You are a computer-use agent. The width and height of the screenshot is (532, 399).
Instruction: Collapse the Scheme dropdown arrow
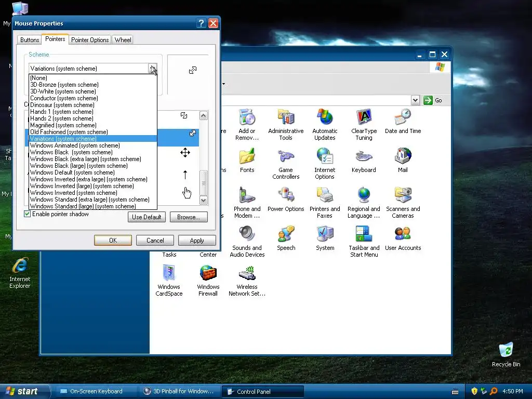(x=153, y=69)
